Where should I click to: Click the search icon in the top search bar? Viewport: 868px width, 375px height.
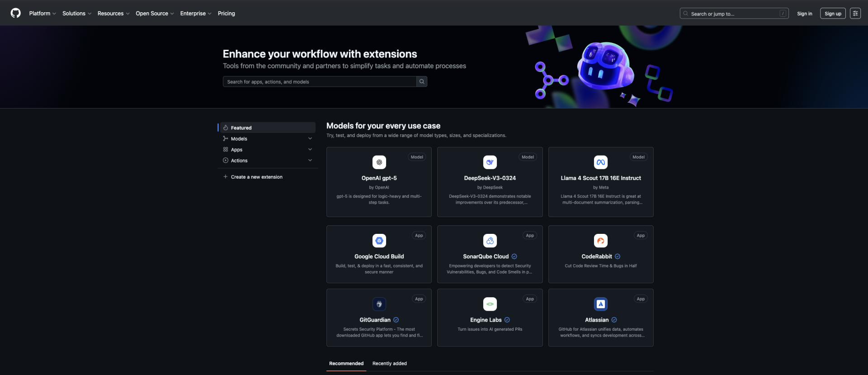(686, 14)
